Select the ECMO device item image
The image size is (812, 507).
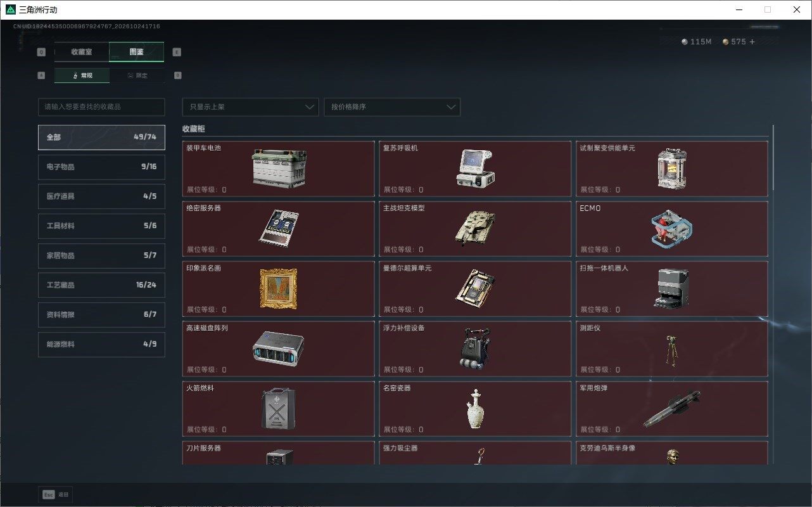[671, 228]
